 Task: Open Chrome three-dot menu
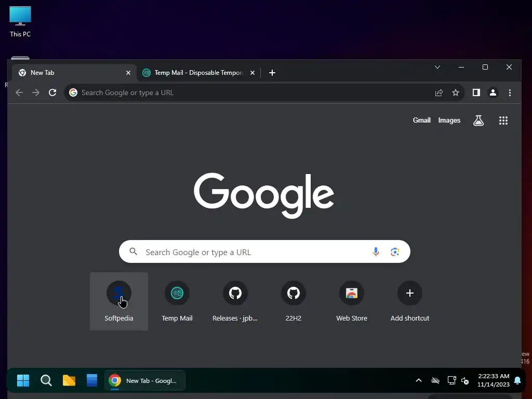coord(510,92)
